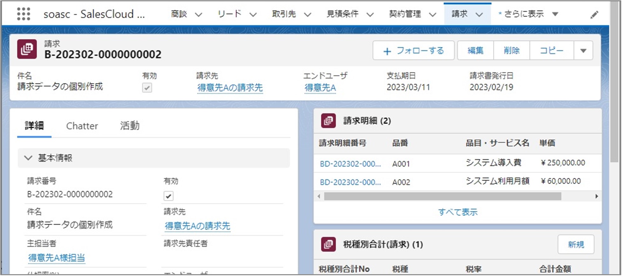Switch to the Chatter tab
The image size is (644, 277).
point(82,126)
